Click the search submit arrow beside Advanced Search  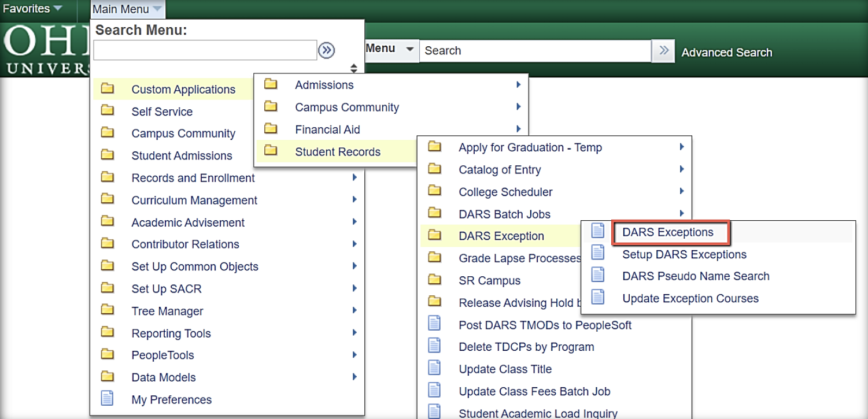pyautogui.click(x=663, y=51)
